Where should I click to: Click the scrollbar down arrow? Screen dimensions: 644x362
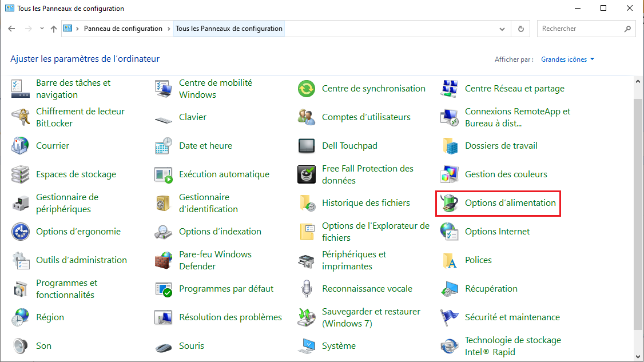pyautogui.click(x=638, y=357)
